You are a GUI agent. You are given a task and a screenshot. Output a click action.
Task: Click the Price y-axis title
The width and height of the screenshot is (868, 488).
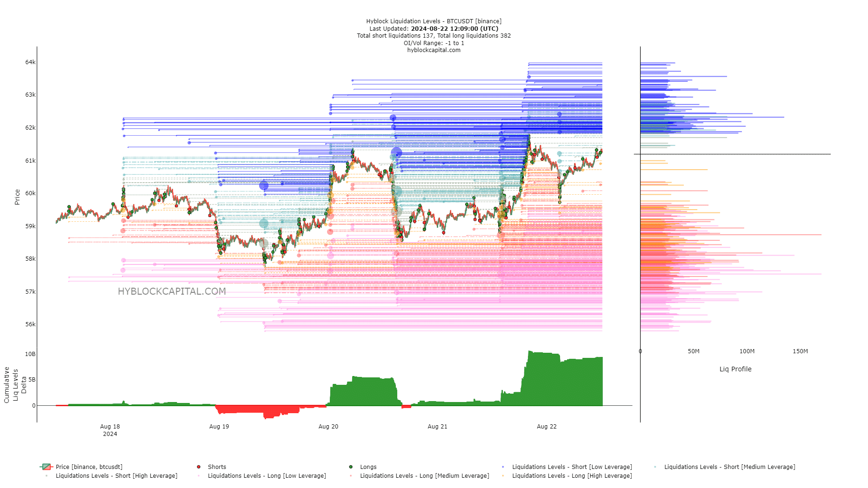tap(17, 197)
